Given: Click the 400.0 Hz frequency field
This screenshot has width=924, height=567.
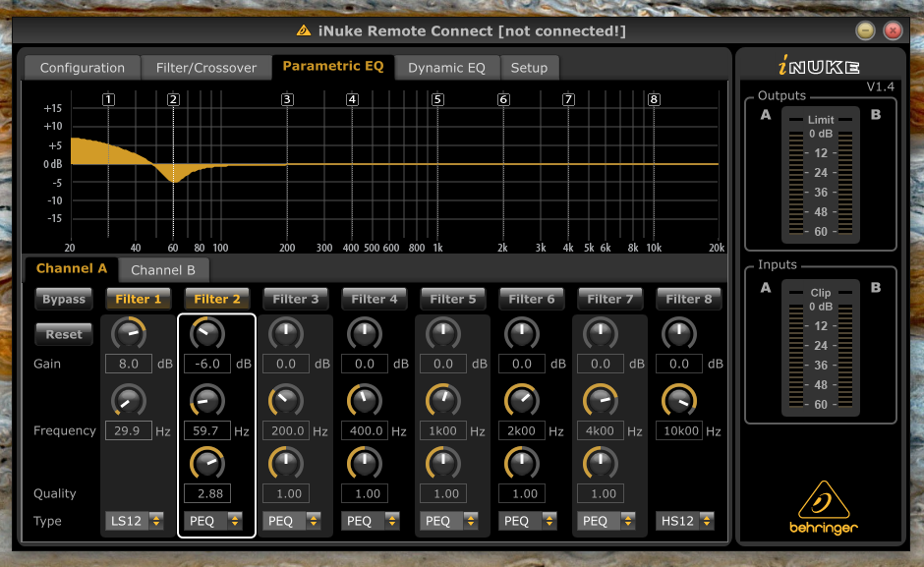Looking at the screenshot, I should (x=365, y=430).
